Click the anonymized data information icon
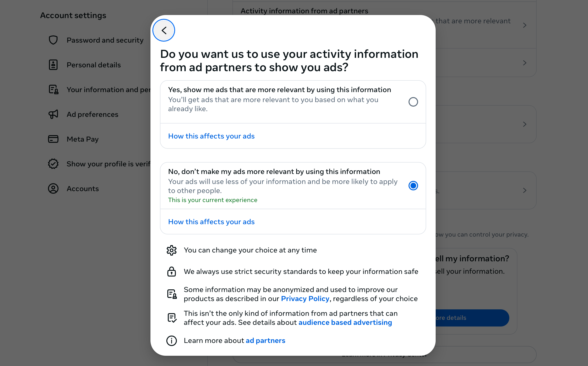Screen dimensions: 588x366 [x=171, y=294]
